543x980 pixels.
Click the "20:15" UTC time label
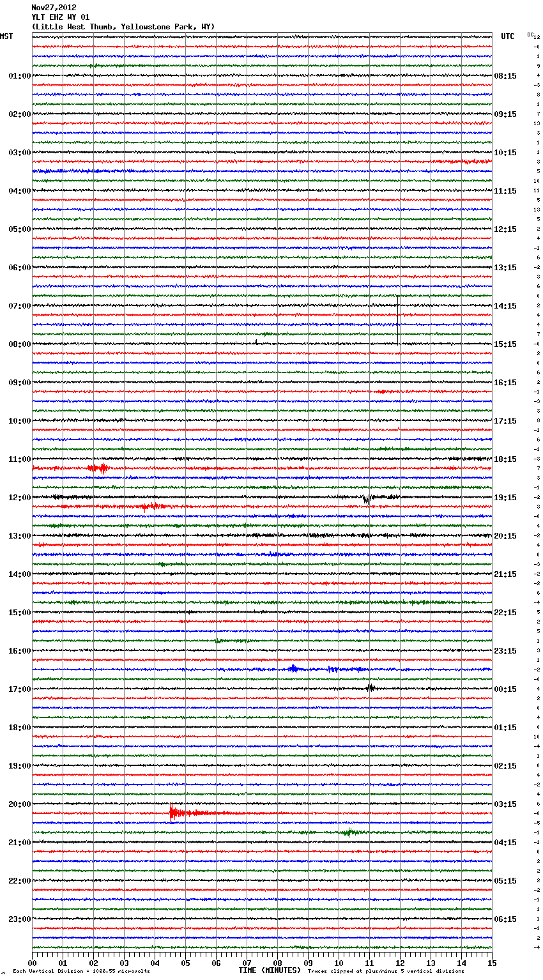coord(505,536)
